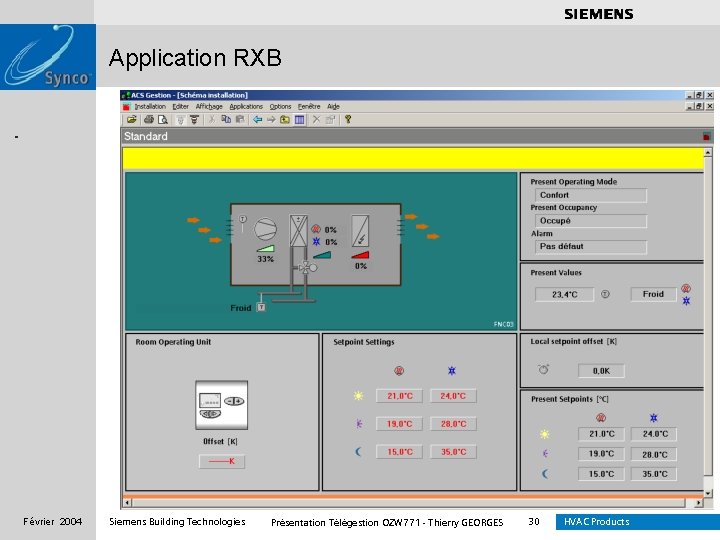Click the print toolbar icon

coord(149,120)
